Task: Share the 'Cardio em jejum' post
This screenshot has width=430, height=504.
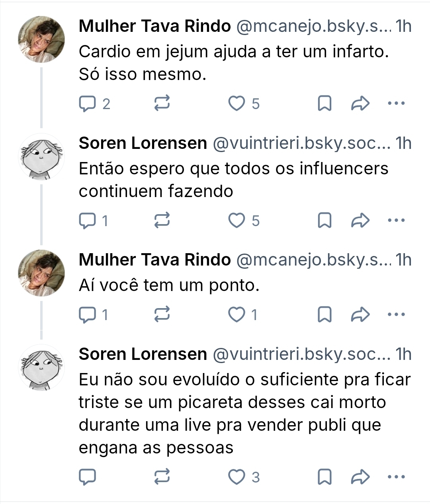Action: click(x=360, y=104)
